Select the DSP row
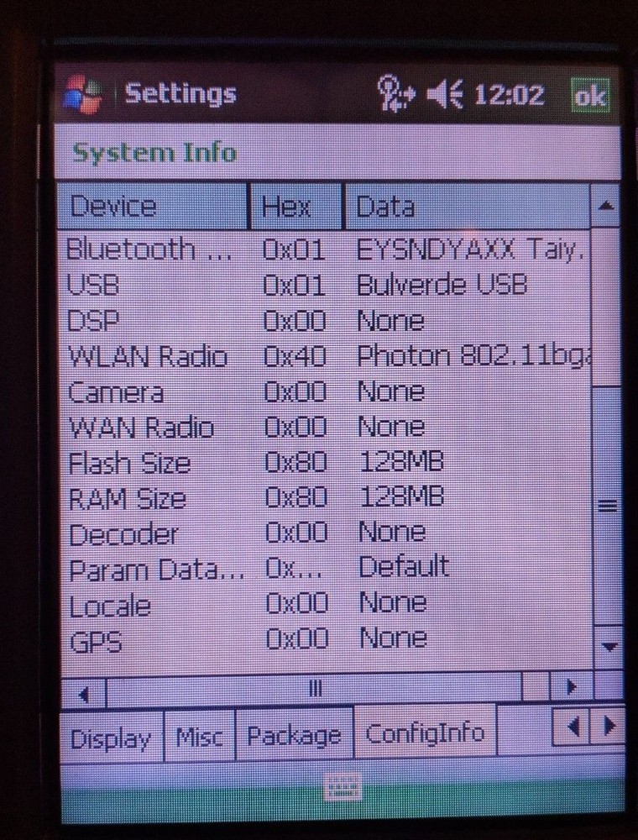The width and height of the screenshot is (638, 840). [324, 321]
